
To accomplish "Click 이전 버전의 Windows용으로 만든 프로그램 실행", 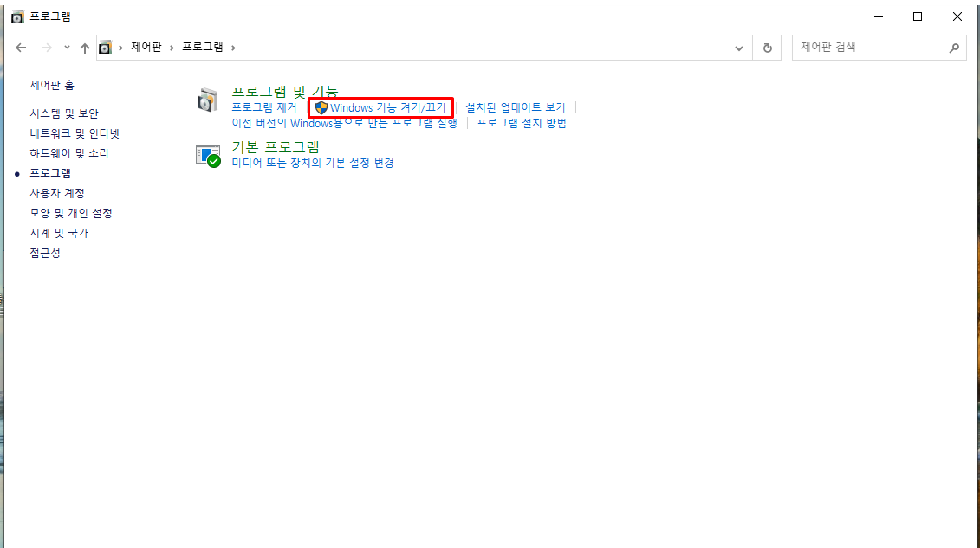I will [x=344, y=123].
